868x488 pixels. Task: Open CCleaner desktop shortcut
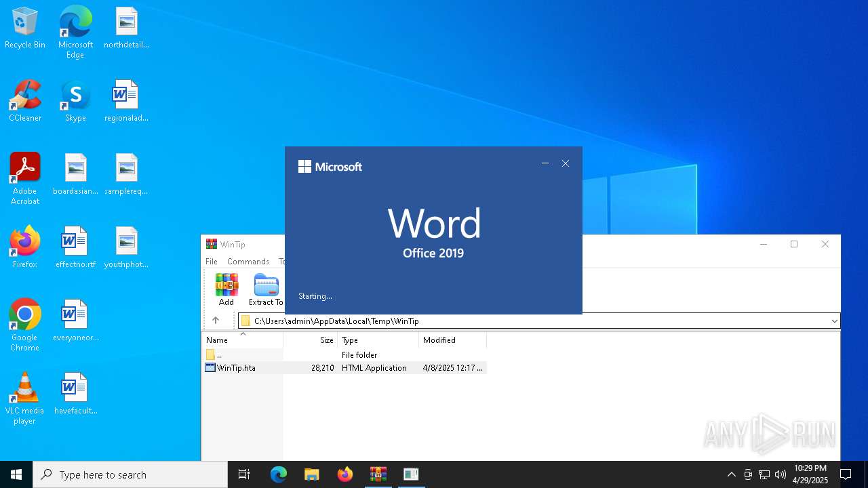(x=25, y=102)
